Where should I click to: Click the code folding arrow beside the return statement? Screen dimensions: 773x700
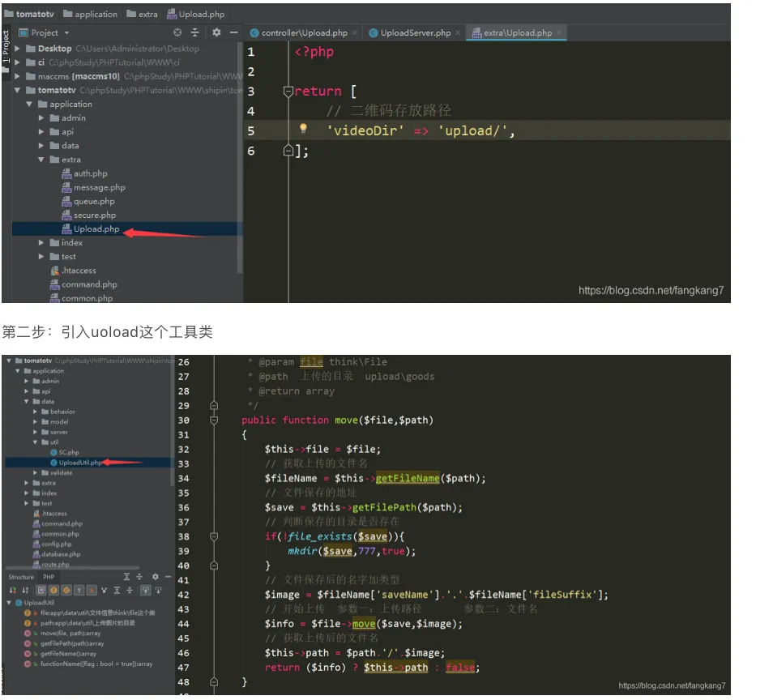pyautogui.click(x=288, y=91)
